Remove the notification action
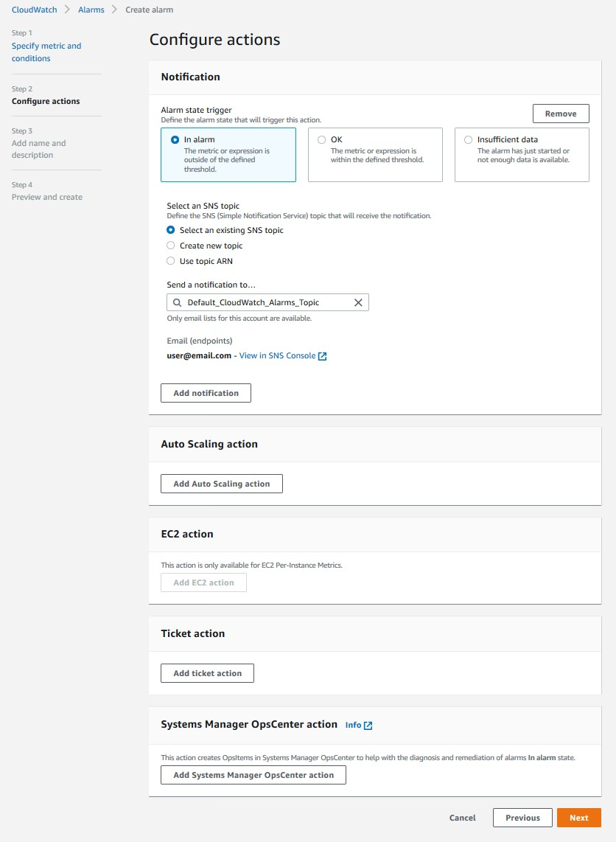Image resolution: width=616 pixels, height=842 pixels. (x=561, y=114)
